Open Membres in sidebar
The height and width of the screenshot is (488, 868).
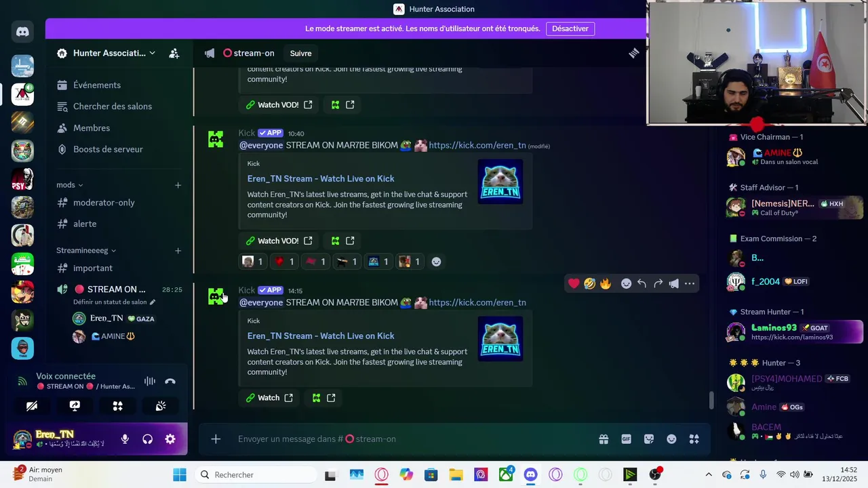pyautogui.click(x=117, y=128)
